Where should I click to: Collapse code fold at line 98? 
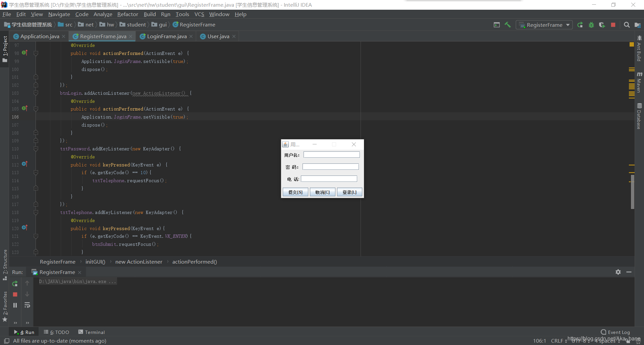tap(36, 53)
